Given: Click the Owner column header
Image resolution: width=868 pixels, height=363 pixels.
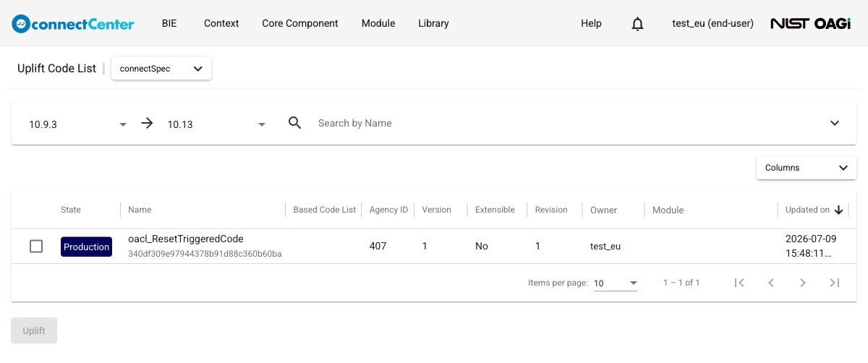Looking at the screenshot, I should (604, 210).
